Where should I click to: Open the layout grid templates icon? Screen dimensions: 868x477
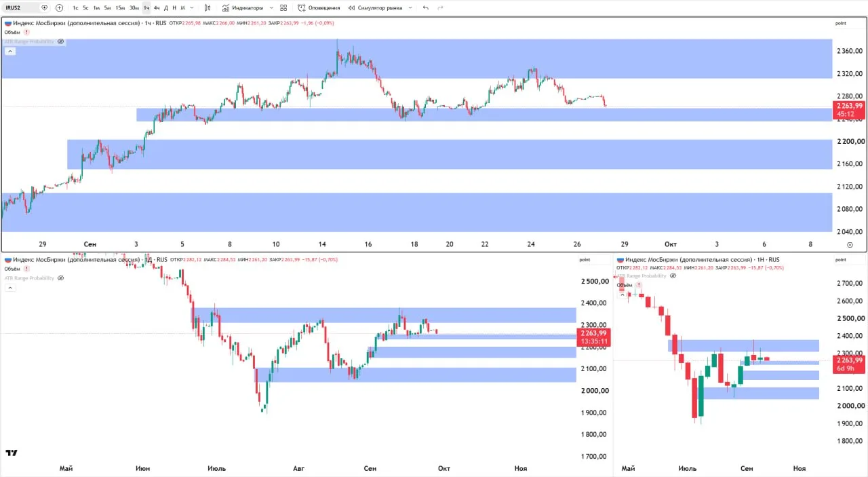coord(283,7)
